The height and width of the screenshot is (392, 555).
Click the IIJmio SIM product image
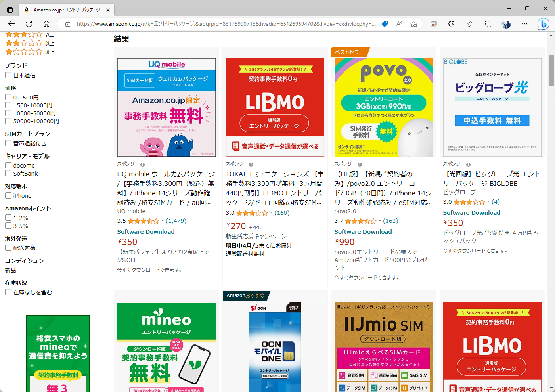[x=383, y=347]
